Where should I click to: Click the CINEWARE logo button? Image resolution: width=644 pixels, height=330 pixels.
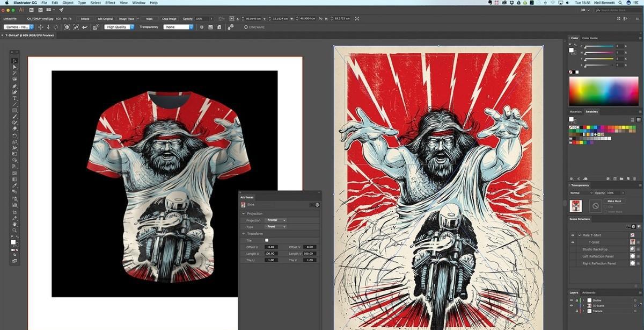(x=253, y=27)
